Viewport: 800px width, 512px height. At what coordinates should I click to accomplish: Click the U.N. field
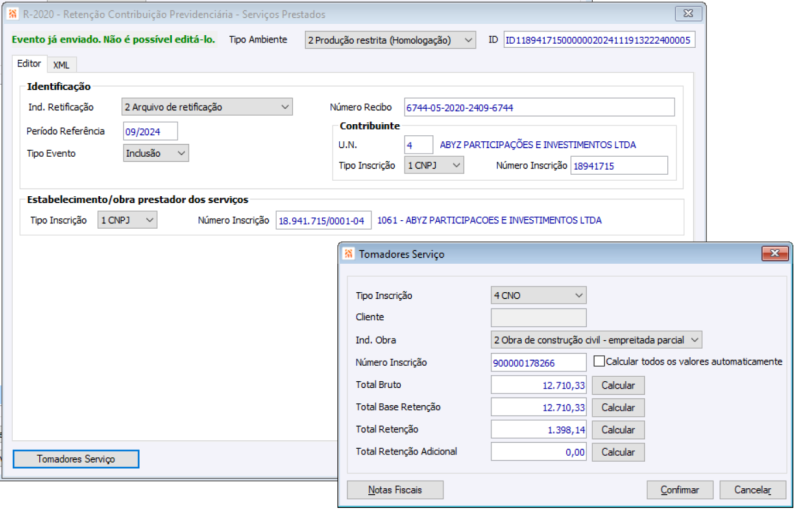coord(418,145)
